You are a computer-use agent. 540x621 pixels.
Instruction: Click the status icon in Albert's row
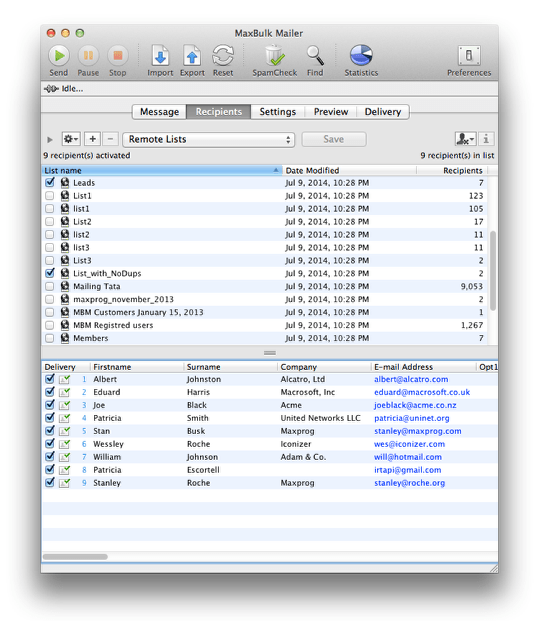point(65,379)
